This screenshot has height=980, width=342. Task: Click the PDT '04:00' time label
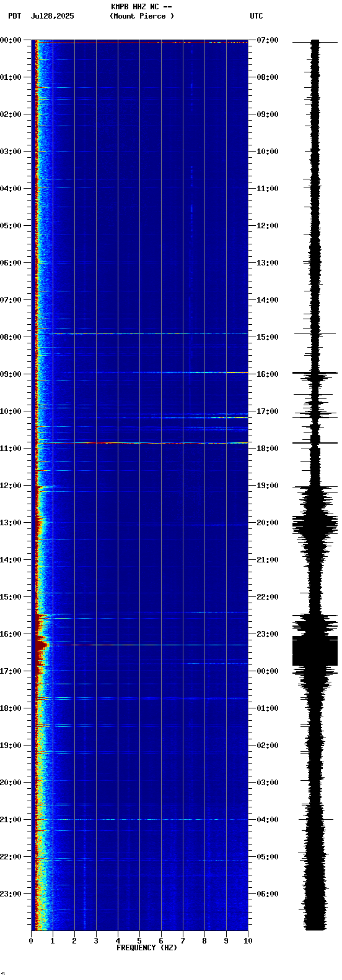[11, 189]
